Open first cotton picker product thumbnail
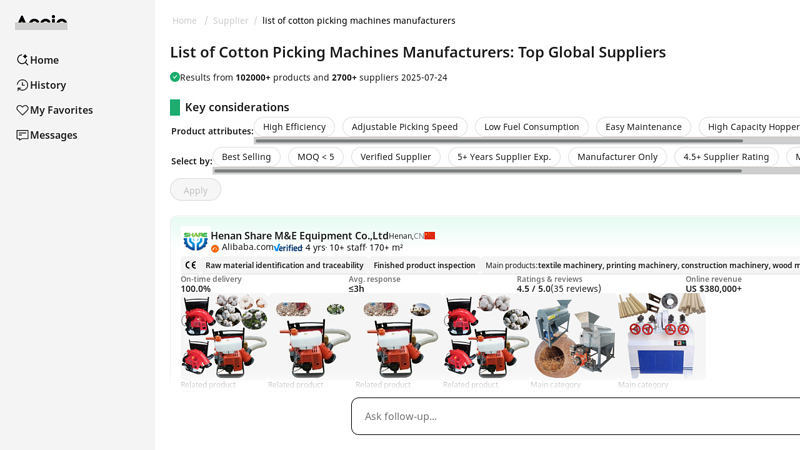The height and width of the screenshot is (450, 800). point(224,336)
